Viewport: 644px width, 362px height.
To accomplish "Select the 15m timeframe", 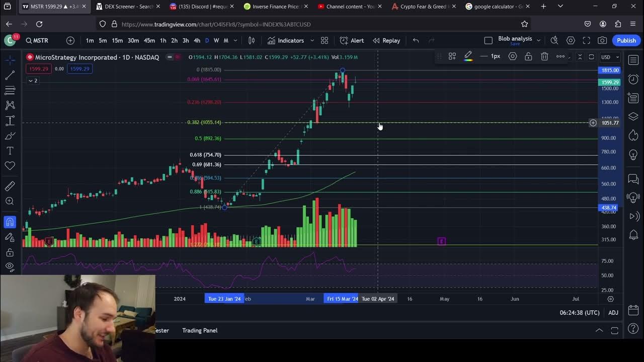I will (x=117, y=41).
